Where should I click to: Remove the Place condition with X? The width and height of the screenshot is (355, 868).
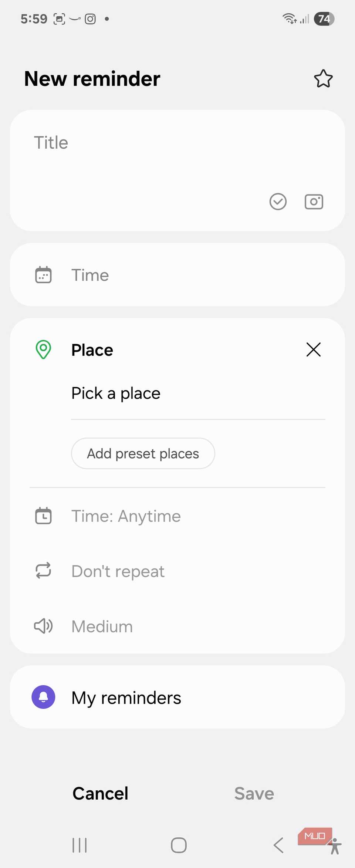tap(313, 349)
